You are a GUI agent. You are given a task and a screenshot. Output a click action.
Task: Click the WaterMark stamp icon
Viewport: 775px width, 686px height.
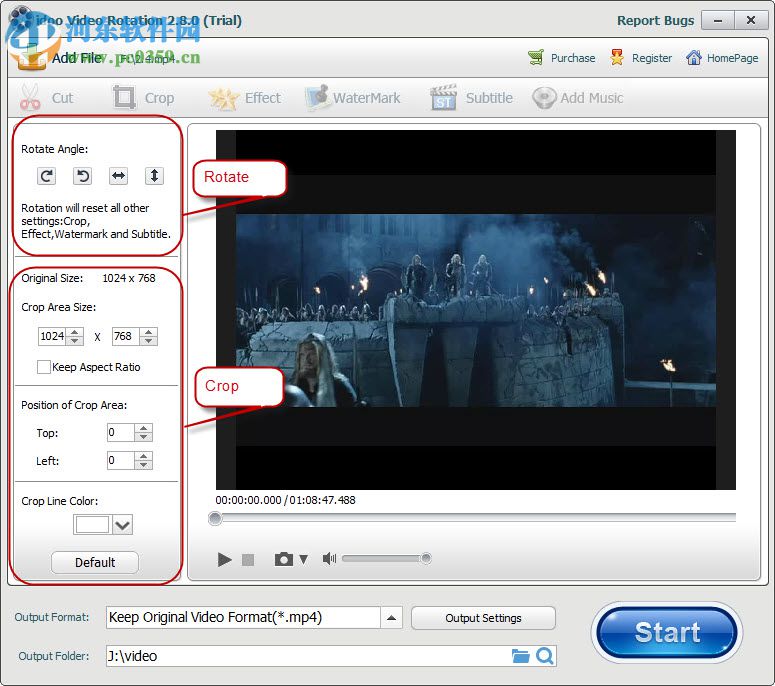[317, 97]
